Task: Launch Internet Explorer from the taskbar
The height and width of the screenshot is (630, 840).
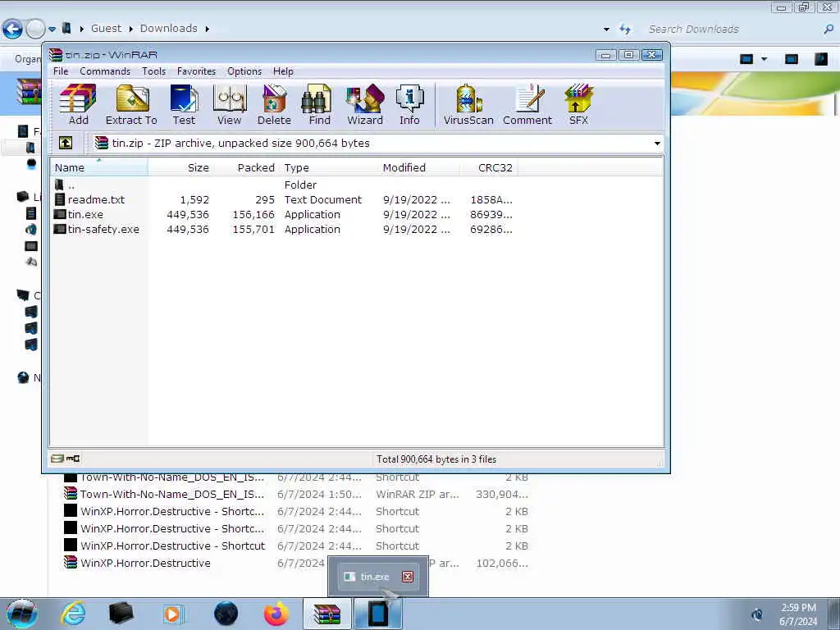Action: click(73, 614)
